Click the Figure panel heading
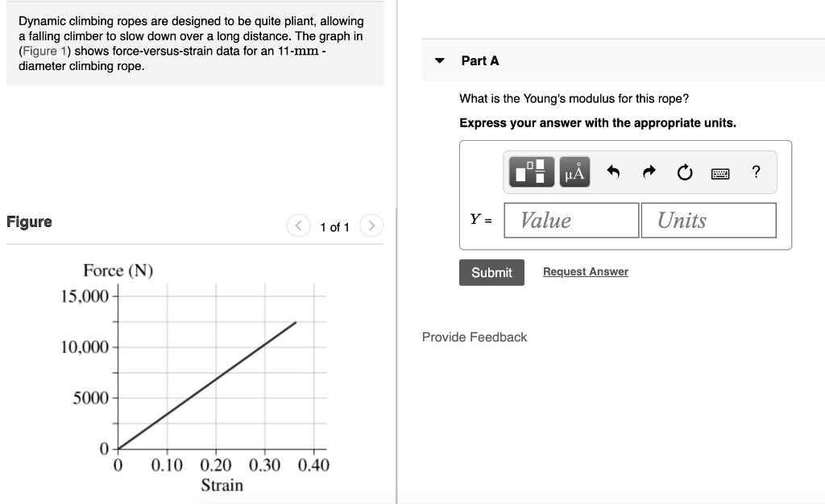Image resolution: width=825 pixels, height=504 pixels. [29, 221]
